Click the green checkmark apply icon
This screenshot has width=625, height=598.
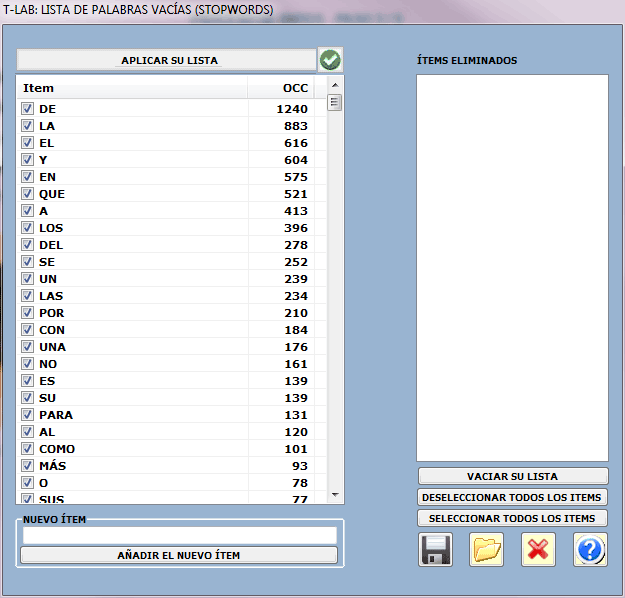click(x=330, y=60)
